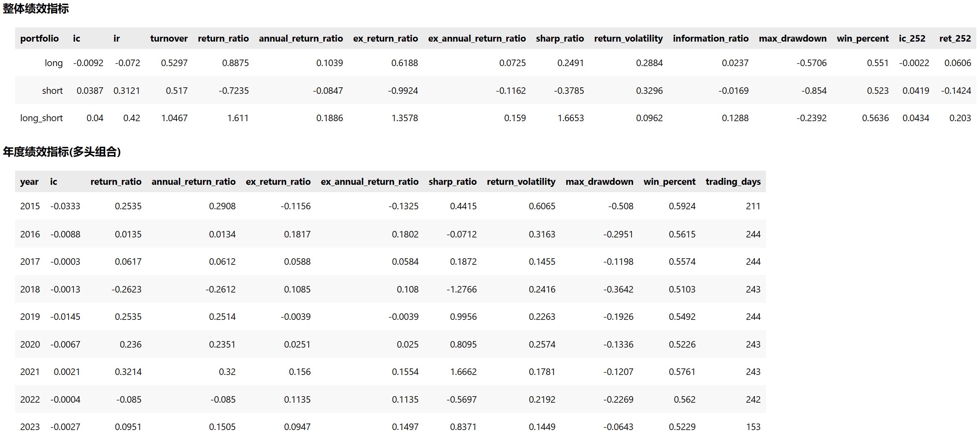Screen dimensions: 980x439
Task: Select long_short sharp_ratio value 1.6653
Action: [x=571, y=118]
